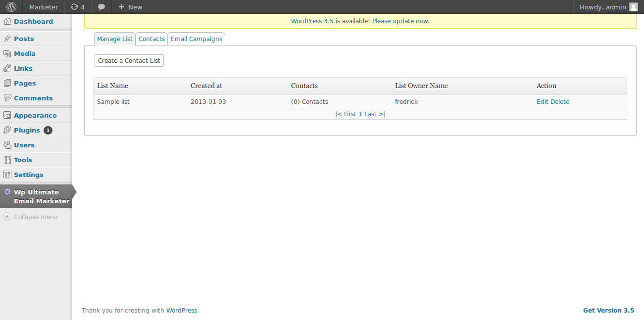
Task: Open admin avatar picture
Action: click(633, 7)
